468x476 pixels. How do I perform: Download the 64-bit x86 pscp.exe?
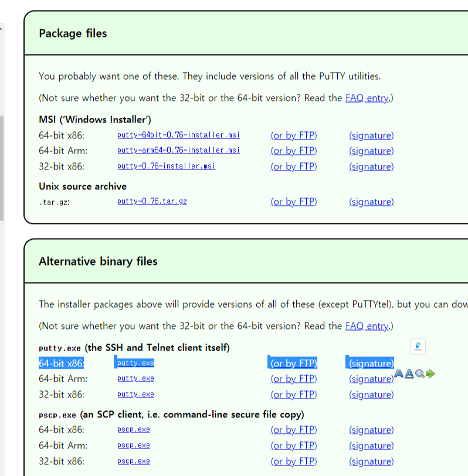134,429
